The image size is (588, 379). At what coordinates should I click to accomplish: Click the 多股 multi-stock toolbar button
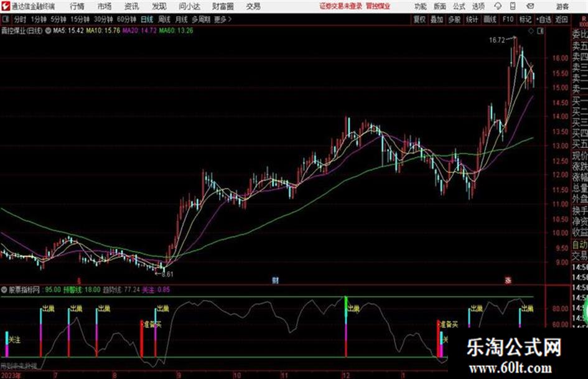coord(454,19)
